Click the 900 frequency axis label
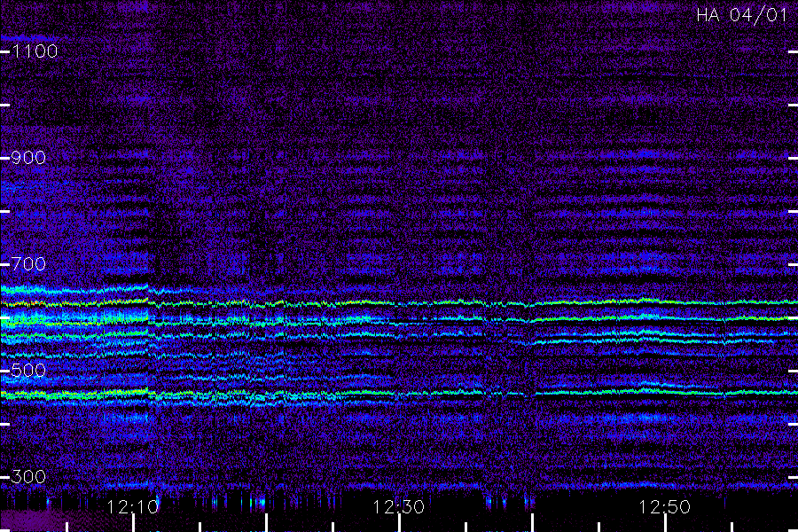Image resolution: width=798 pixels, height=532 pixels. coord(28,158)
